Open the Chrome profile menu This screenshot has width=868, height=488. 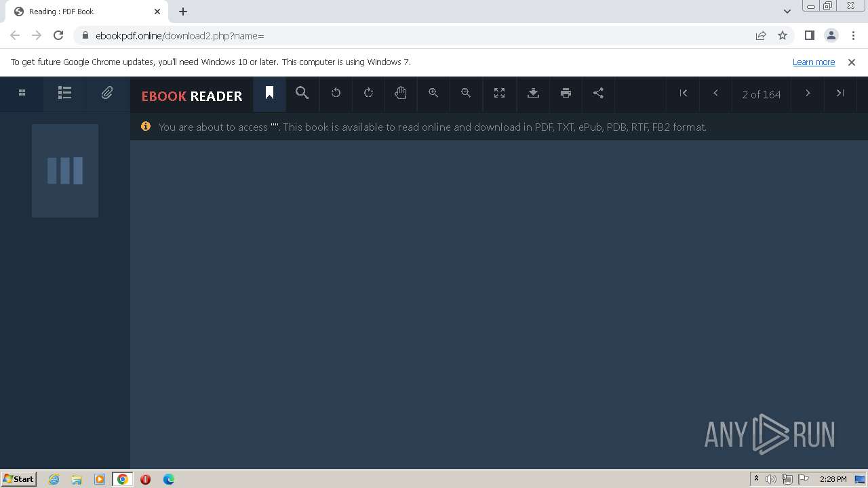coord(831,35)
